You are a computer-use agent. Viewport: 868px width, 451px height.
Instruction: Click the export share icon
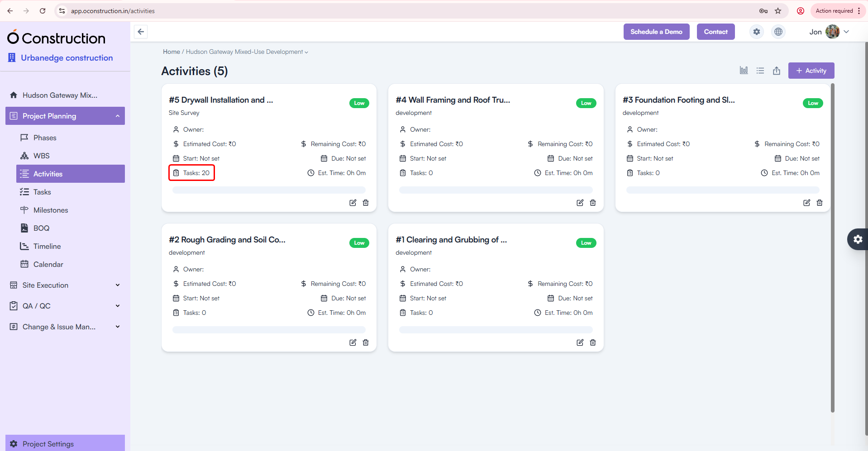[x=776, y=71]
